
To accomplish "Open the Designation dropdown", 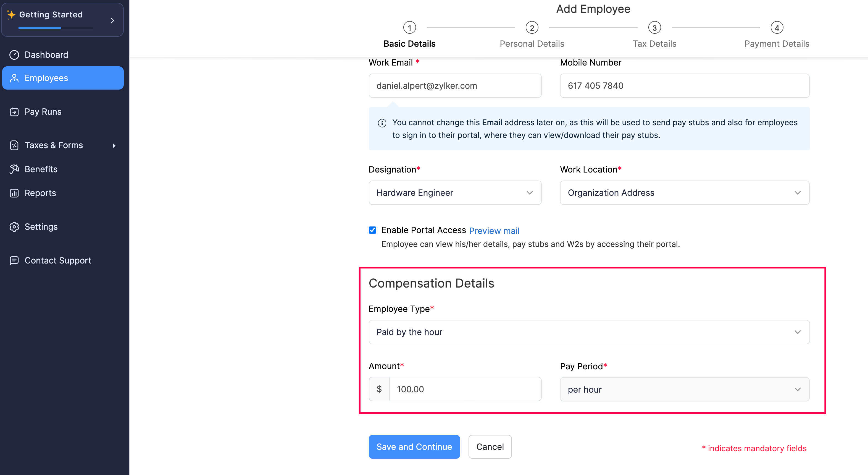I will 455,193.
